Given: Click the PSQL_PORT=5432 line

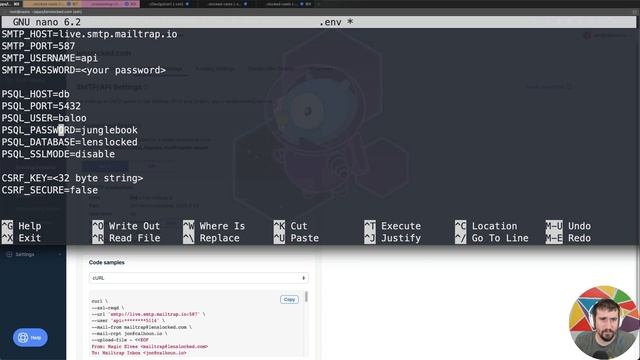Looking at the screenshot, I should click(x=41, y=106).
